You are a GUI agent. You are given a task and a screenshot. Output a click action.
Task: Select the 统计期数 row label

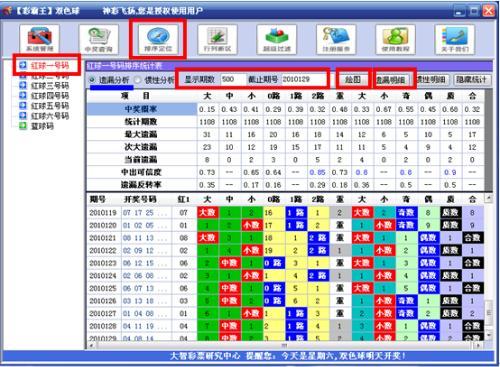[x=141, y=122]
